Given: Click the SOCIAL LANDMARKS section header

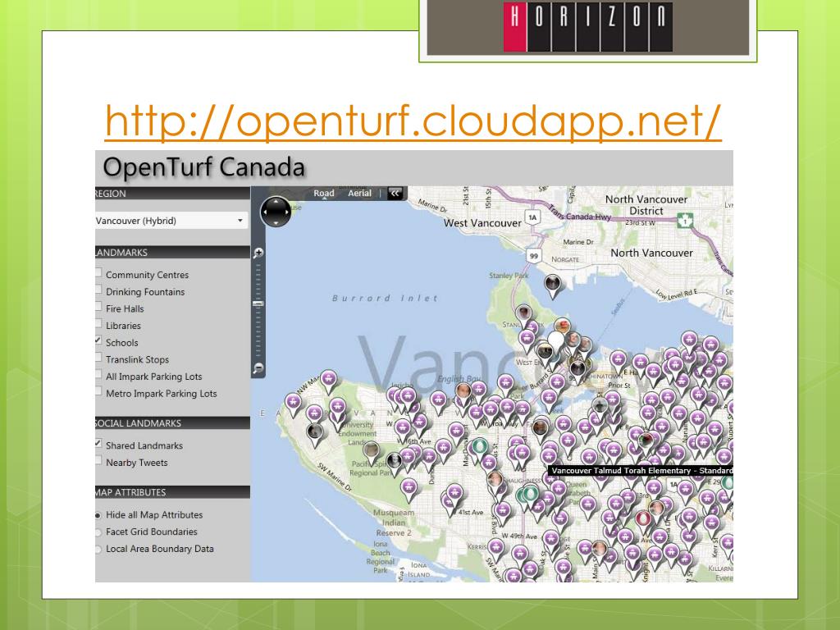Looking at the screenshot, I should point(172,423).
